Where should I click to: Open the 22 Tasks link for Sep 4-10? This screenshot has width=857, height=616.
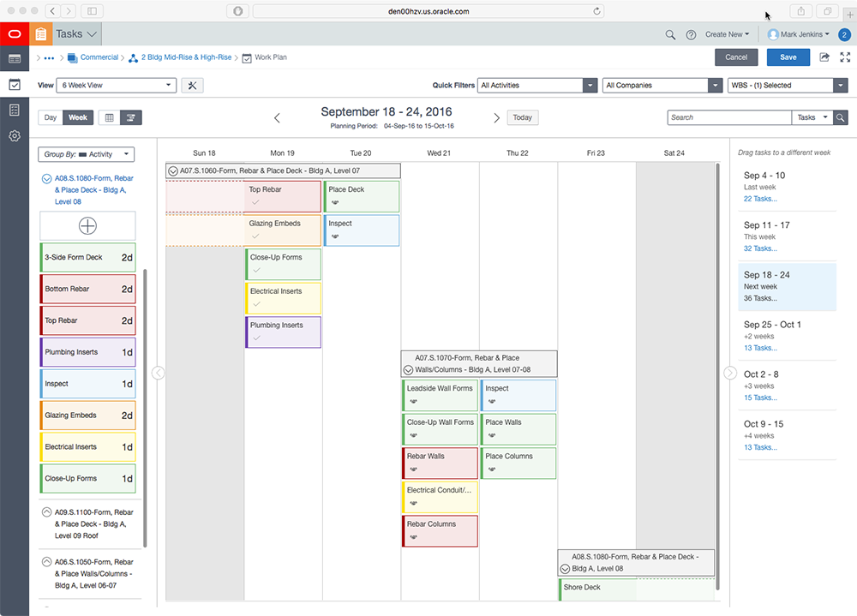760,199
